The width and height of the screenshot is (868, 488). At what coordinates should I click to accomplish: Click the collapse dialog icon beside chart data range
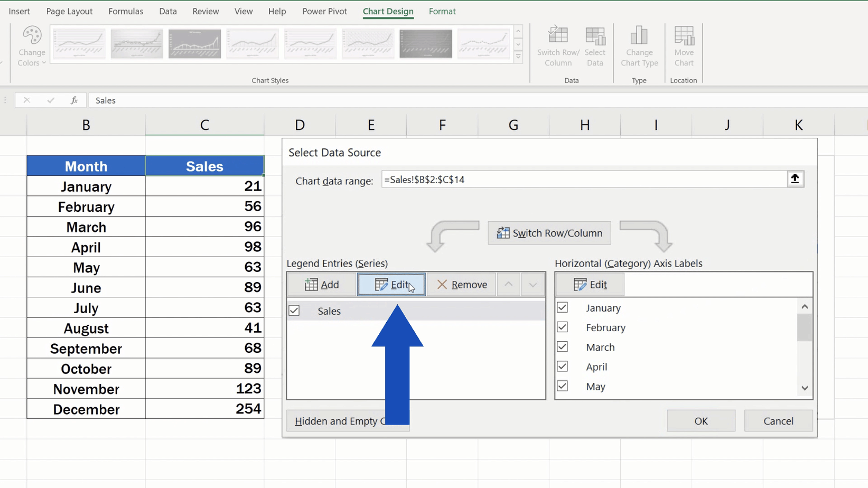(795, 179)
